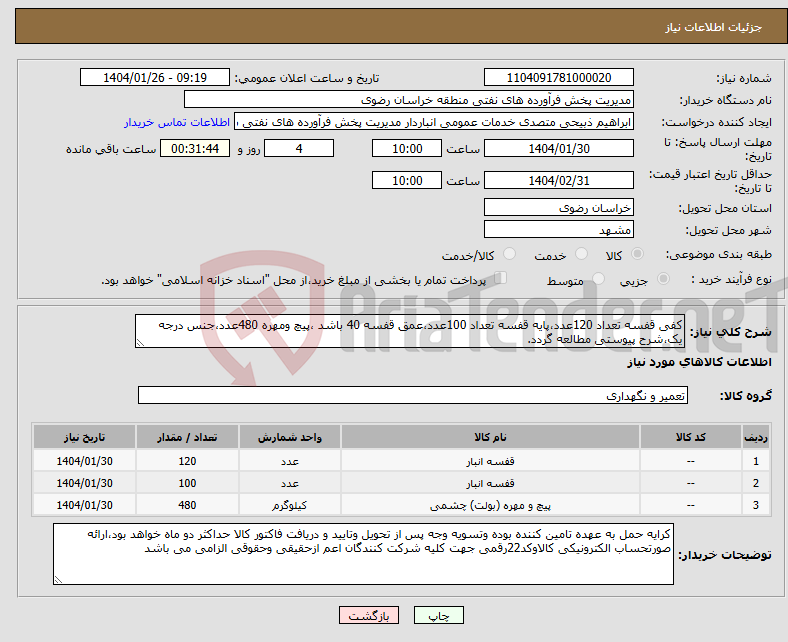Viewport: 788px width, 642px height.
Task: Click the نام کالا column header
Action: click(x=490, y=437)
